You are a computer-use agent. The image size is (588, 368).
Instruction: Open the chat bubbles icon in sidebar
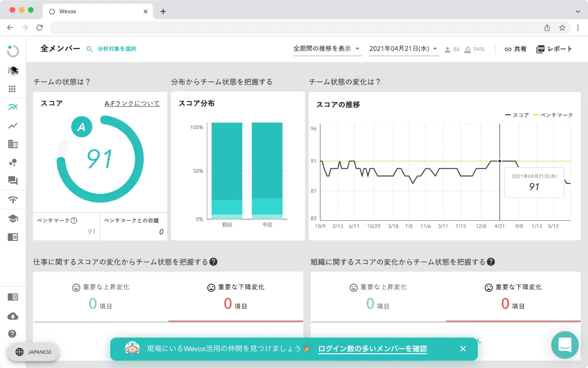(x=13, y=181)
